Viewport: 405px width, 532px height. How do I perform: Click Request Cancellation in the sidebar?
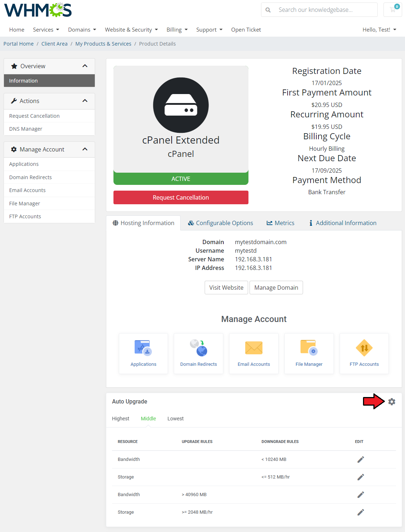pyautogui.click(x=49, y=116)
